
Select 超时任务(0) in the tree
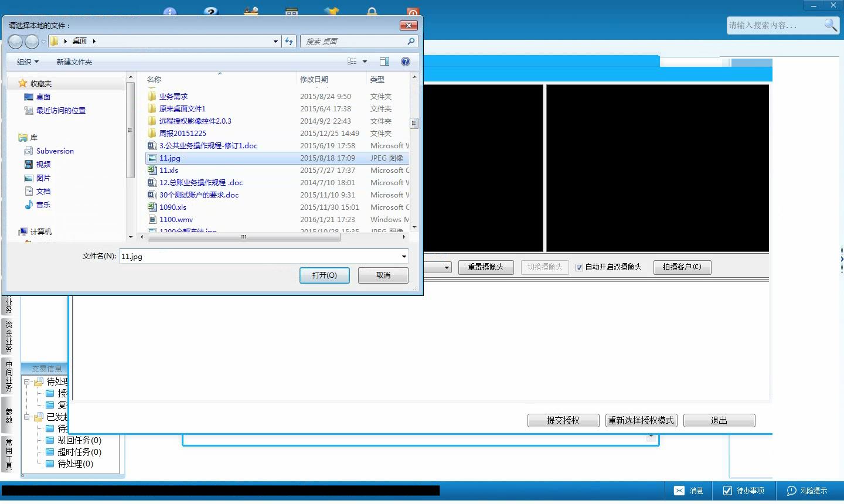[x=79, y=452]
